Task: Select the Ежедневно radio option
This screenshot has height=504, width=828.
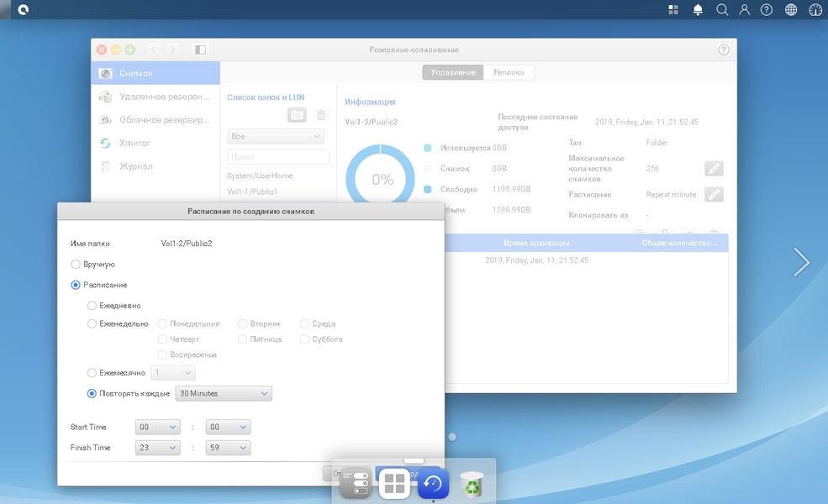Action: 92,306
